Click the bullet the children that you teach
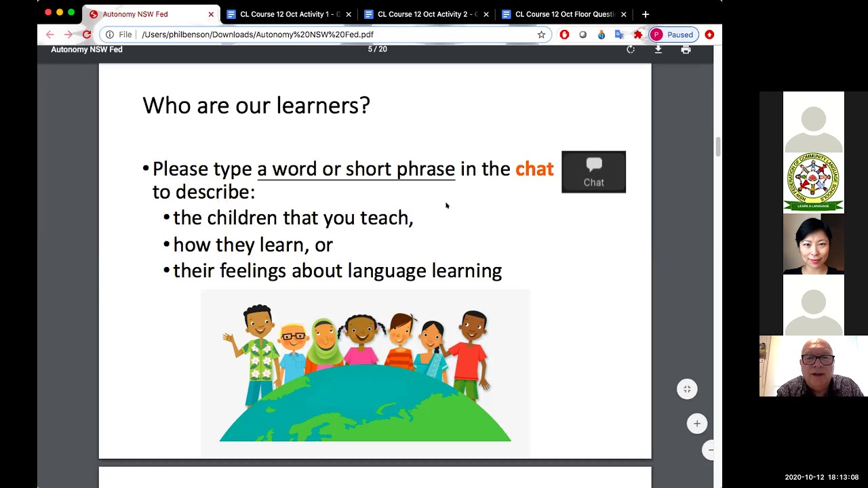 click(x=293, y=218)
